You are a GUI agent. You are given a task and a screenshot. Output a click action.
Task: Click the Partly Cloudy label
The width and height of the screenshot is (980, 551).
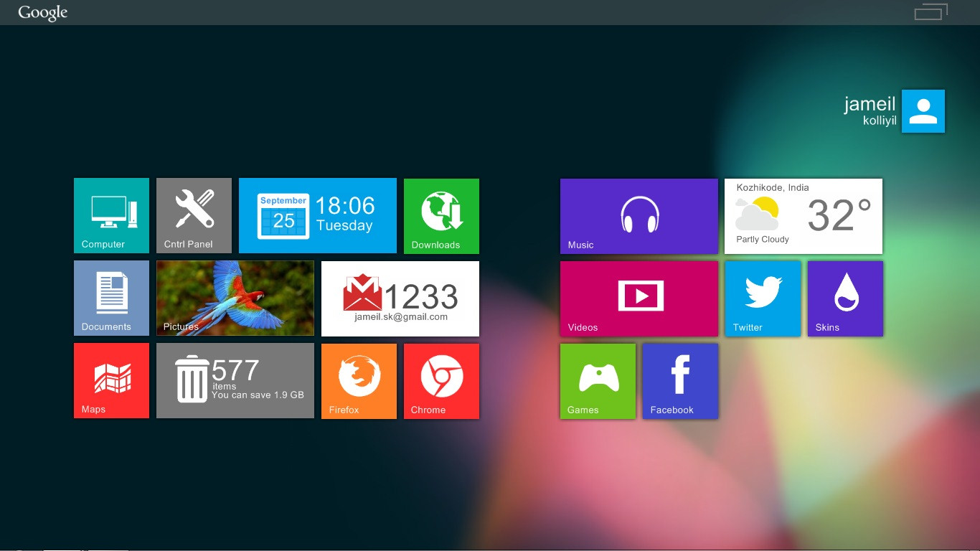[763, 240]
